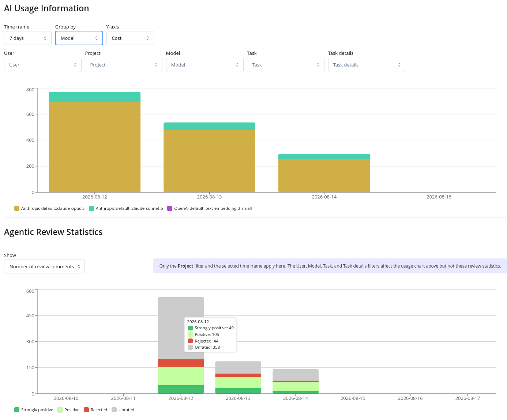Viewport: 507px width, 420px height.
Task: Click the info banner about Project filter
Action: (x=330, y=266)
